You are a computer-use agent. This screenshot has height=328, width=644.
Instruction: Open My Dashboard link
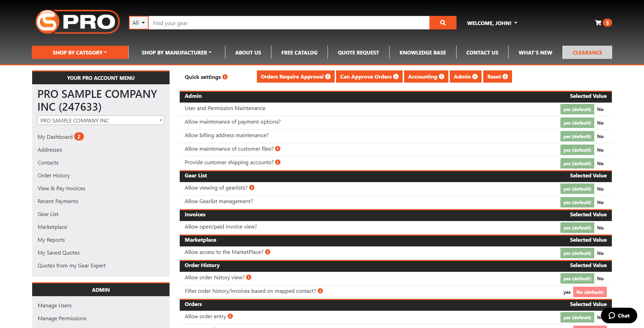pos(55,137)
